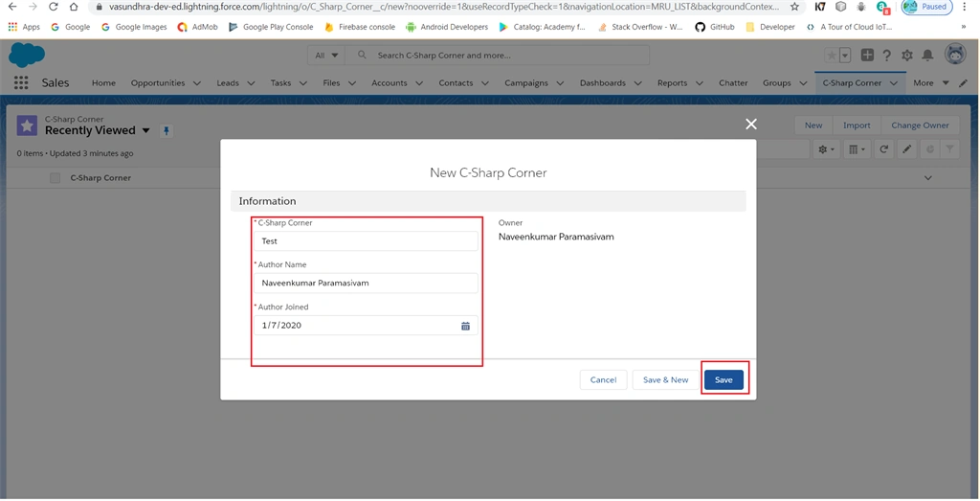
Task: Open the user profile avatar
Action: 956,55
